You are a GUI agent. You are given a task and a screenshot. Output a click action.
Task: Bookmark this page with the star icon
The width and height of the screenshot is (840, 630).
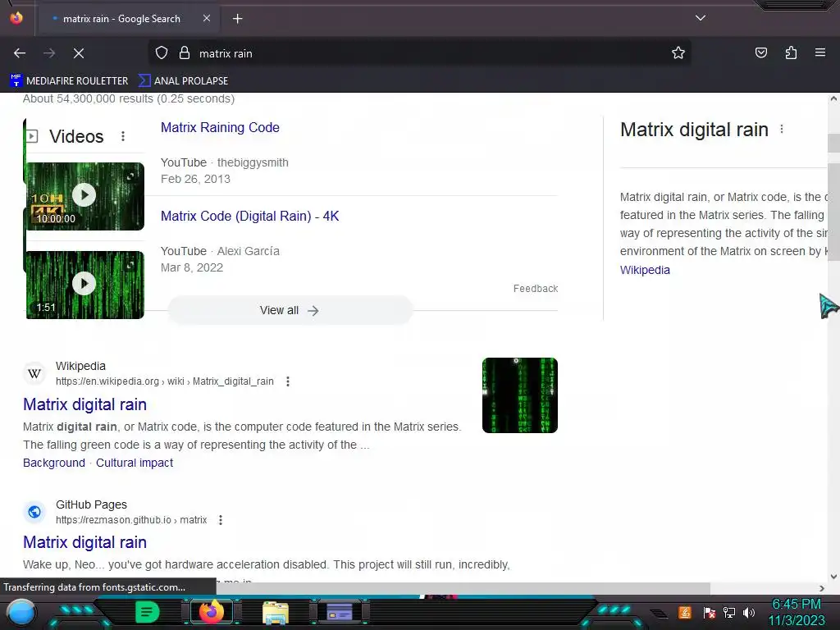pos(678,53)
